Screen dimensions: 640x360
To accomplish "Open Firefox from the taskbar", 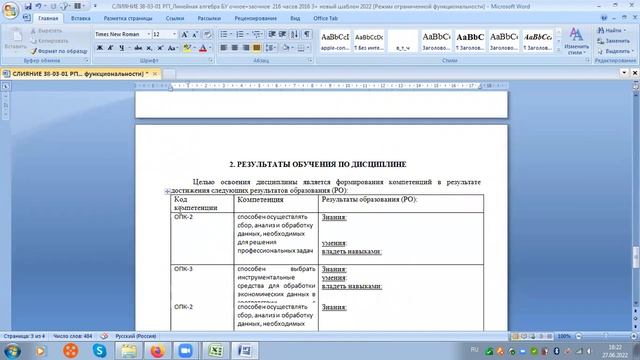I will coord(157,351).
